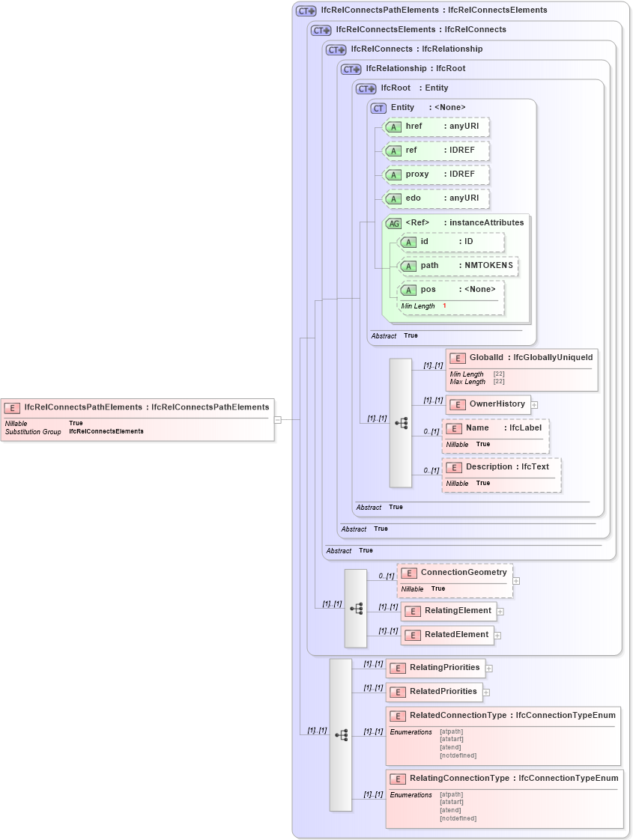
Task: Expand the RelatingPriorities element
Action: 488,668
